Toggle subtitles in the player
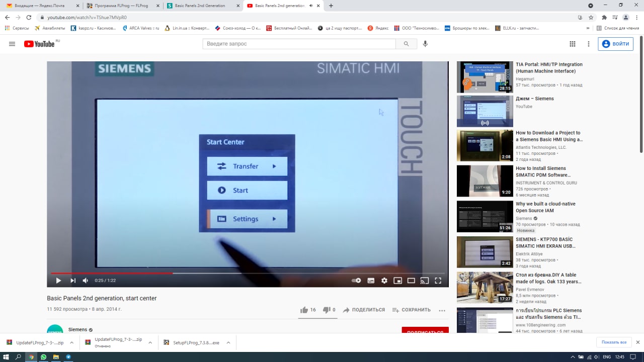Screen dimensions: 644x362 (x=371, y=281)
